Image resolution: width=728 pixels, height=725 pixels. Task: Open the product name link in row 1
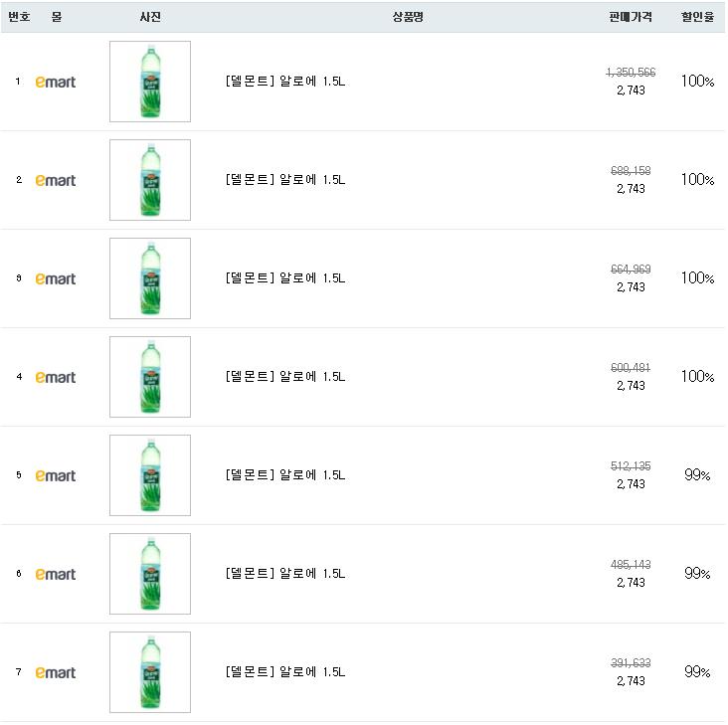[285, 82]
